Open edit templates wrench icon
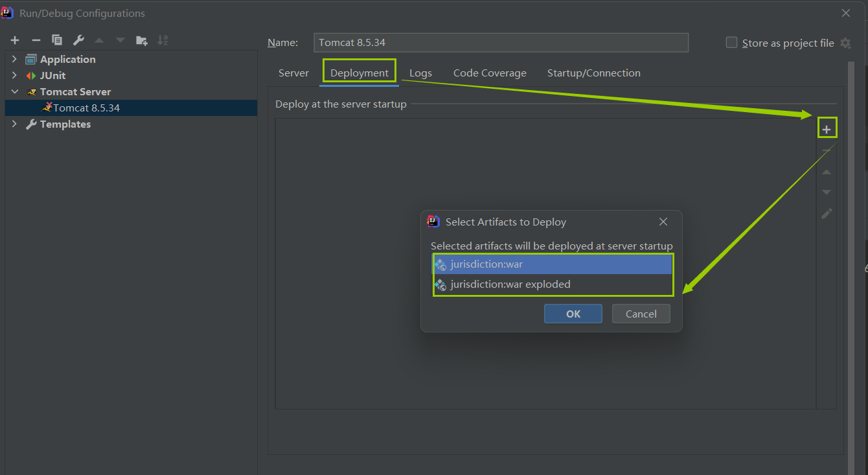 pos(78,40)
